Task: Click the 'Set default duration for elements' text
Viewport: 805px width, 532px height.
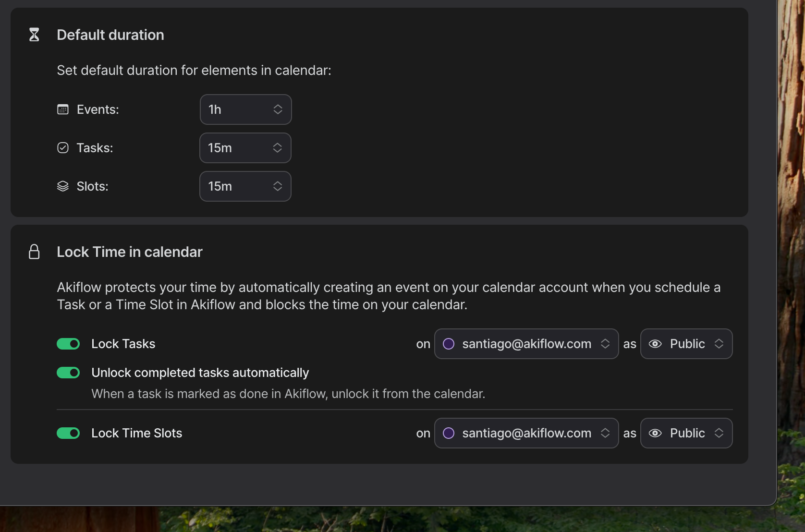Action: pyautogui.click(x=194, y=70)
